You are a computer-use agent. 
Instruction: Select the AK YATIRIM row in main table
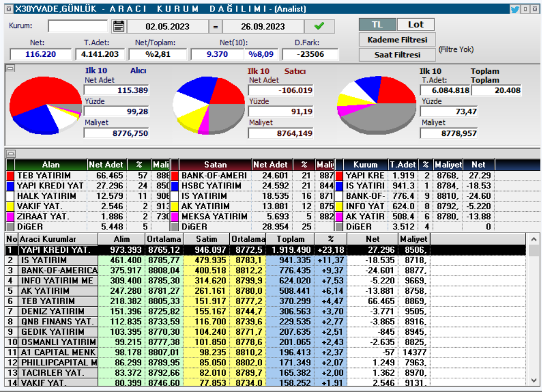(x=265, y=290)
